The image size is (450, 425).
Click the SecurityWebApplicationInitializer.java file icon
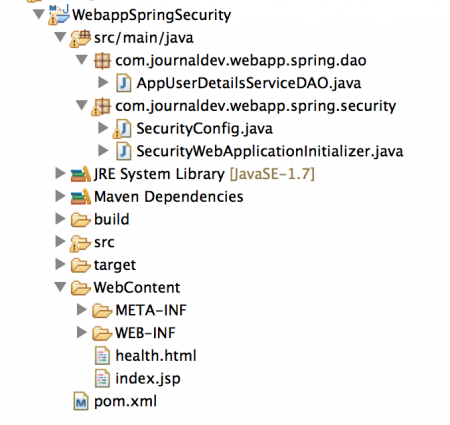pyautogui.click(x=123, y=151)
